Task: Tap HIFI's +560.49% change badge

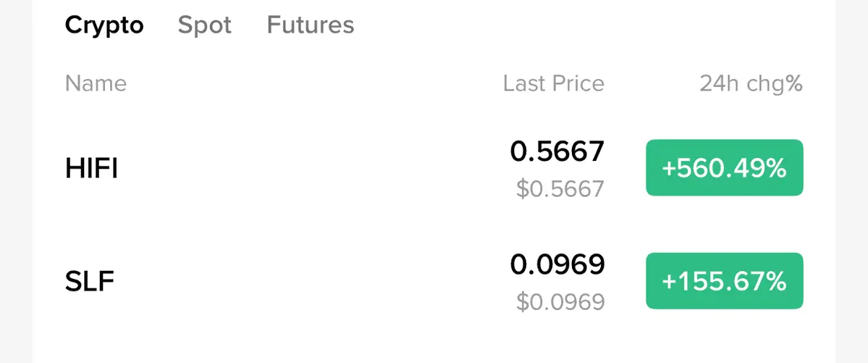Action: [x=724, y=168]
